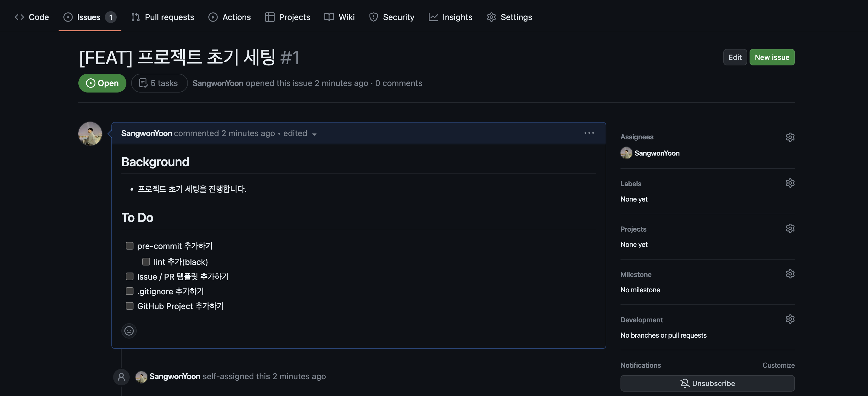Open the Labels gear settings
This screenshot has width=868, height=396.
click(x=790, y=183)
